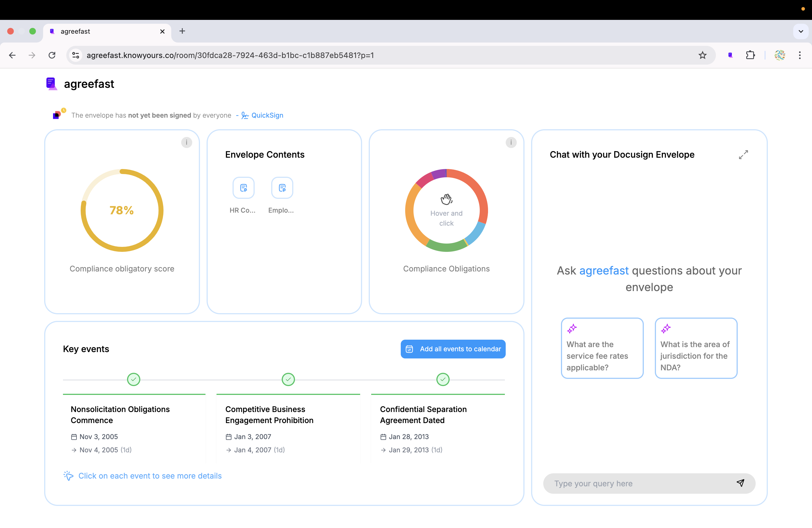812x528 pixels.
Task: Click Add all events to calendar
Action: [x=453, y=349]
